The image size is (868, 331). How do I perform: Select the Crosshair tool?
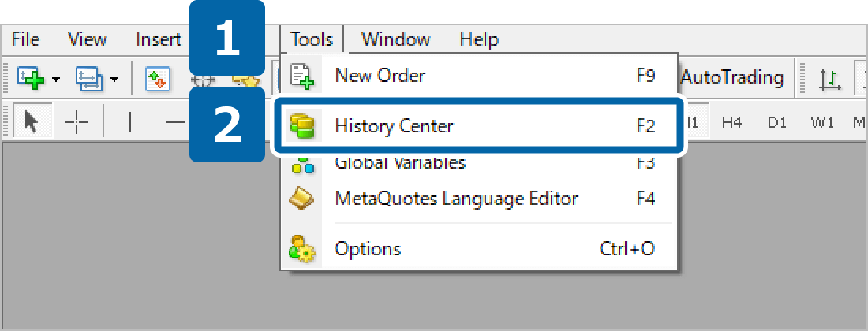click(77, 121)
